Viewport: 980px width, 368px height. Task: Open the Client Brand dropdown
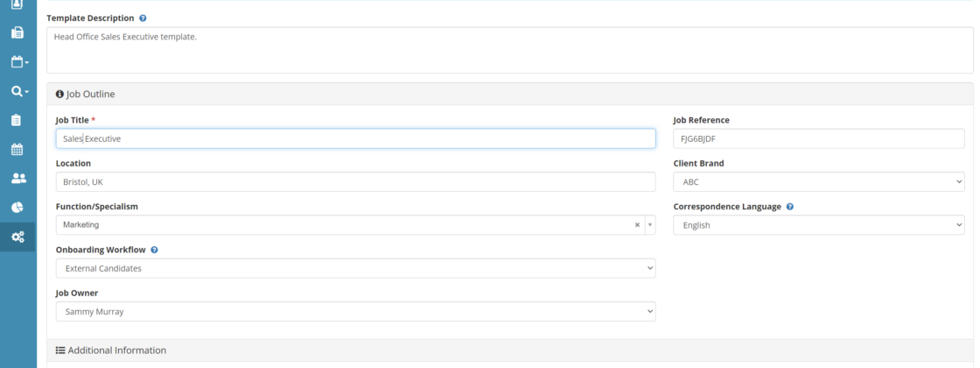[818, 181]
